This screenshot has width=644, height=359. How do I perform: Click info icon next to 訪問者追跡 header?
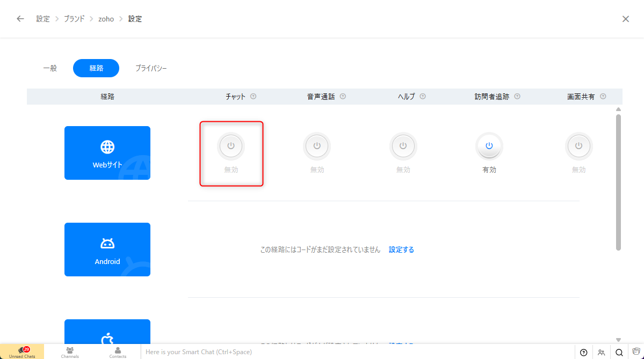click(517, 97)
